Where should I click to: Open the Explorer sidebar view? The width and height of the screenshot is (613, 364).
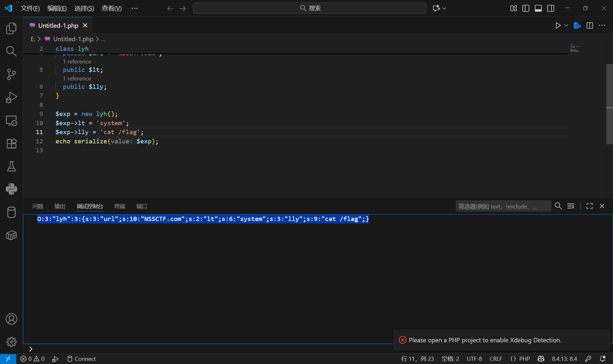(x=11, y=28)
